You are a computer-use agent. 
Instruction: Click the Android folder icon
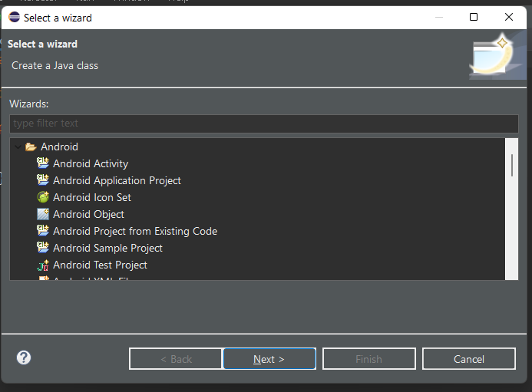[x=31, y=147]
